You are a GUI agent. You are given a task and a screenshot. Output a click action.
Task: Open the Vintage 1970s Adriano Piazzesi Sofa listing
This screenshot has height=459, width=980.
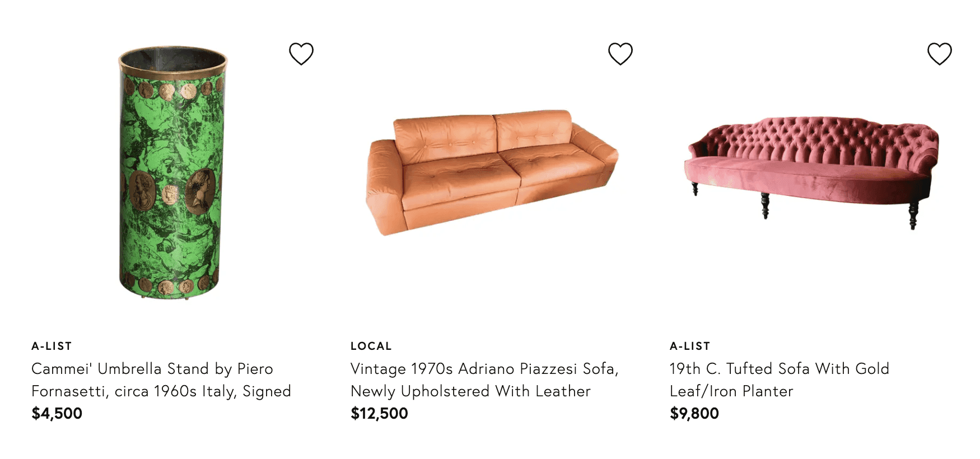[484, 380]
